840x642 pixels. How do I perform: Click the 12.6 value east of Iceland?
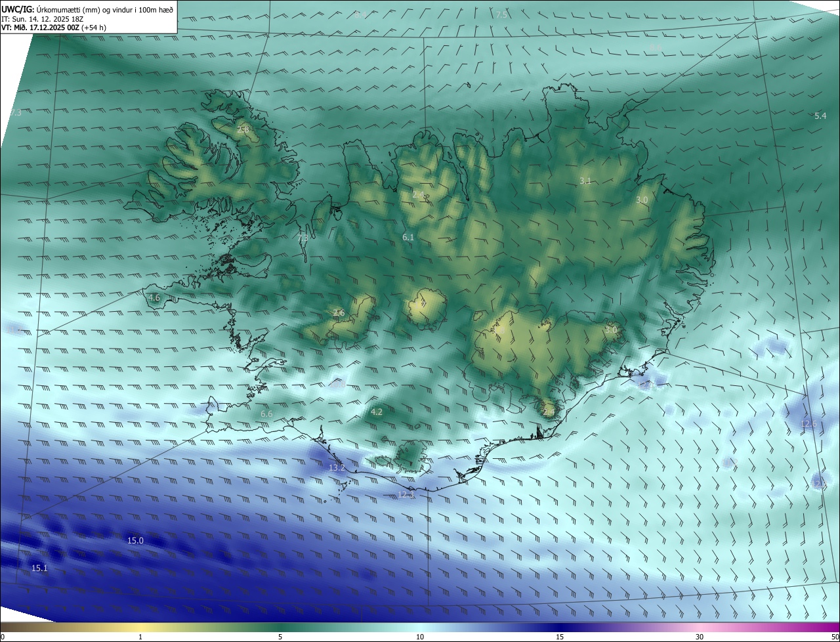(x=808, y=423)
